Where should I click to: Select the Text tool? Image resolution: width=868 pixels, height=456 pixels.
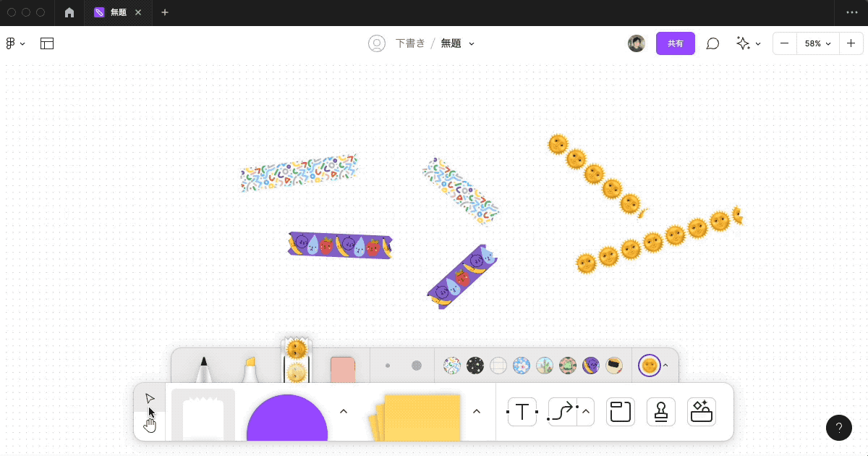click(522, 411)
